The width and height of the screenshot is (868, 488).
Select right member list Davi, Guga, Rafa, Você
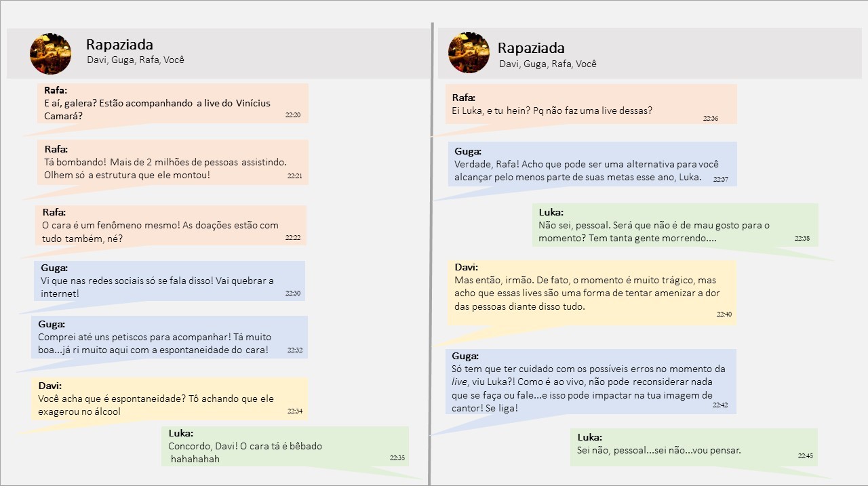(x=548, y=64)
